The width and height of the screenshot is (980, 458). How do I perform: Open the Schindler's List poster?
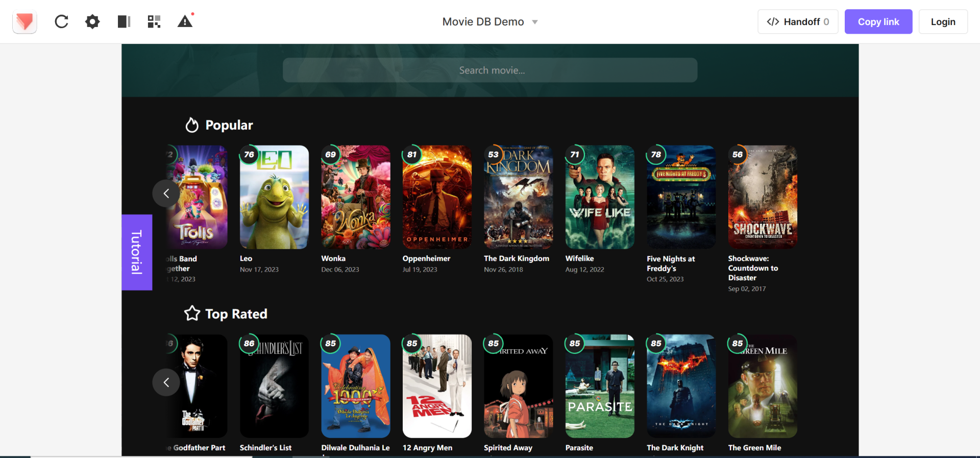[x=274, y=386]
